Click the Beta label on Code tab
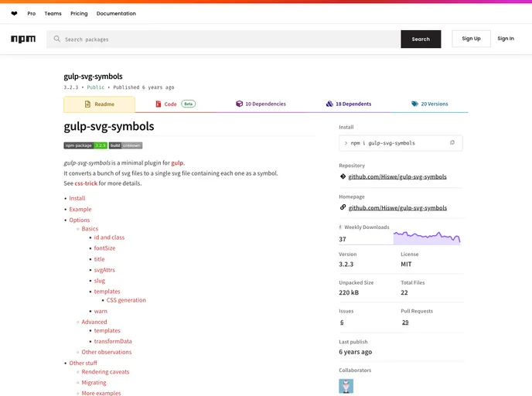Image resolution: width=532 pixels, height=396 pixels. (189, 104)
